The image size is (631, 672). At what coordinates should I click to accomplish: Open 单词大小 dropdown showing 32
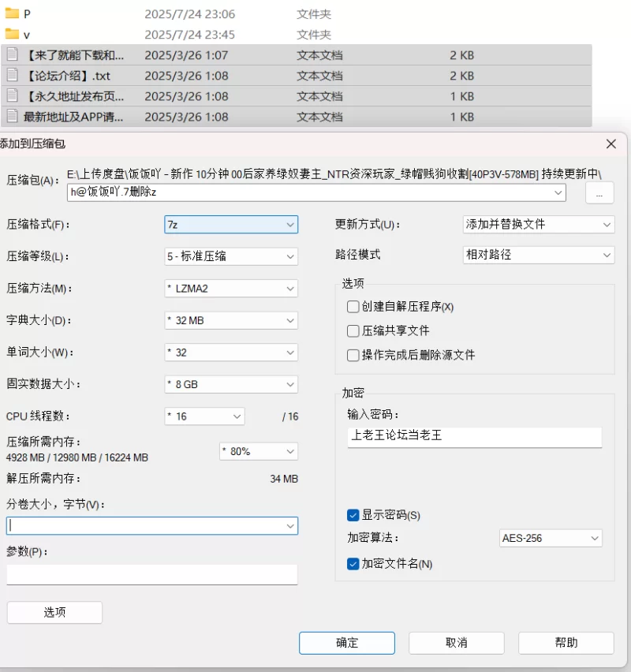(x=231, y=353)
